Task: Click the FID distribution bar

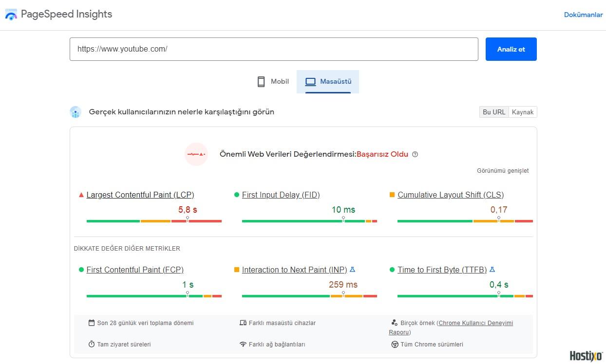Action: [x=309, y=221]
